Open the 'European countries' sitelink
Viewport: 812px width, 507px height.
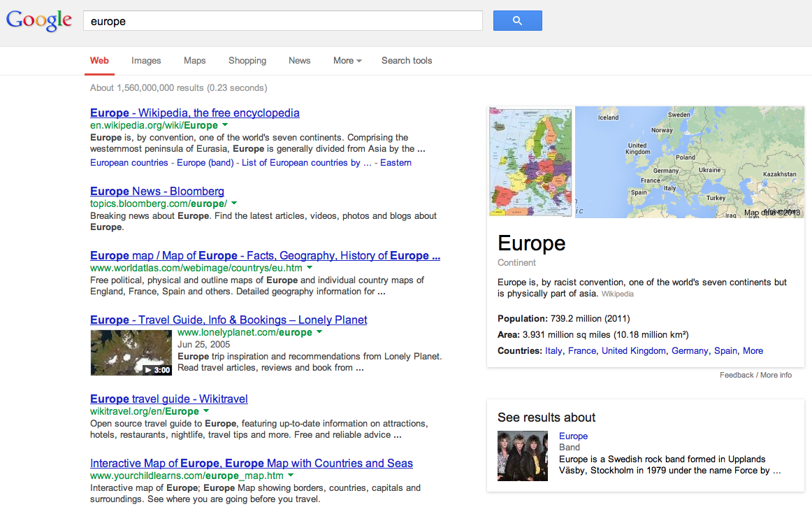tap(129, 163)
